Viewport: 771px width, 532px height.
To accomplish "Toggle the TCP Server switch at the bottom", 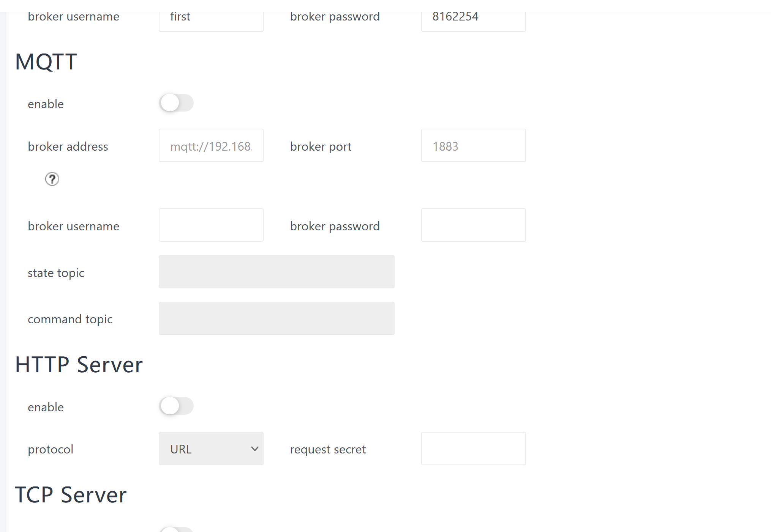I will pos(176,529).
